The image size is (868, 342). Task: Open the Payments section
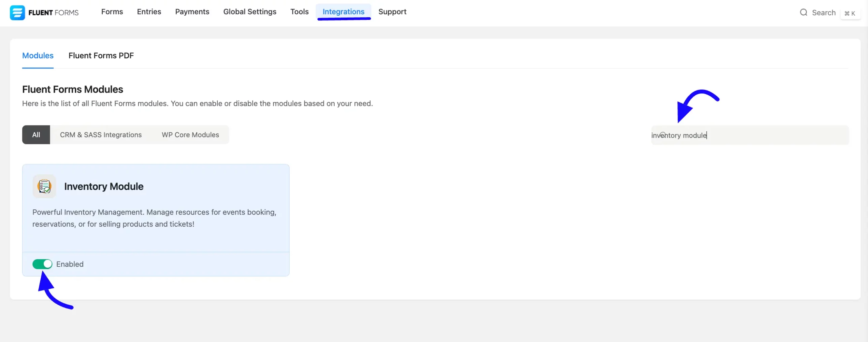tap(192, 12)
